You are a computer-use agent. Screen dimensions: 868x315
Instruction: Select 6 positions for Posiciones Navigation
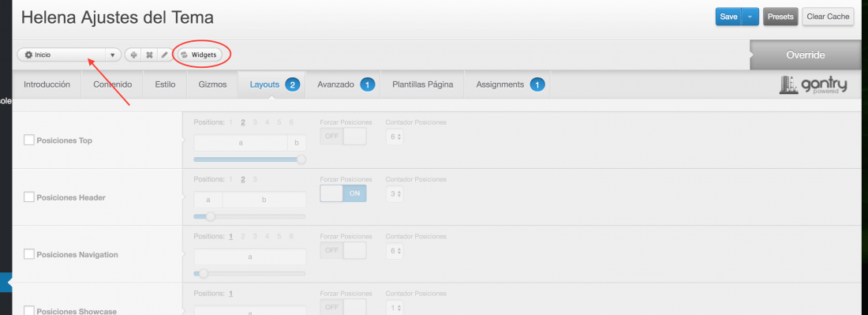[291, 236]
